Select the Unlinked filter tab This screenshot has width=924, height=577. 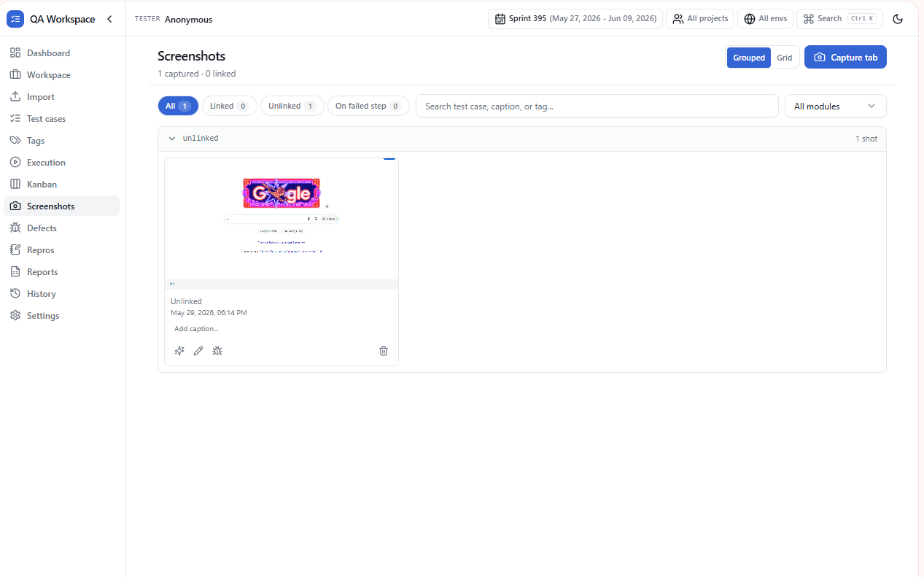292,106
